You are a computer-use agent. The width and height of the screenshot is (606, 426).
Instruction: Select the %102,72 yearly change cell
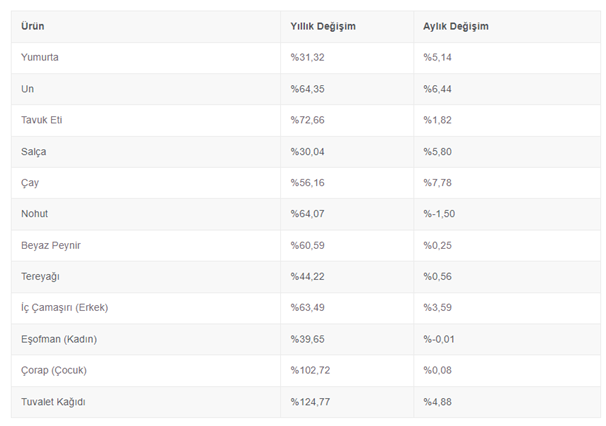coord(311,370)
